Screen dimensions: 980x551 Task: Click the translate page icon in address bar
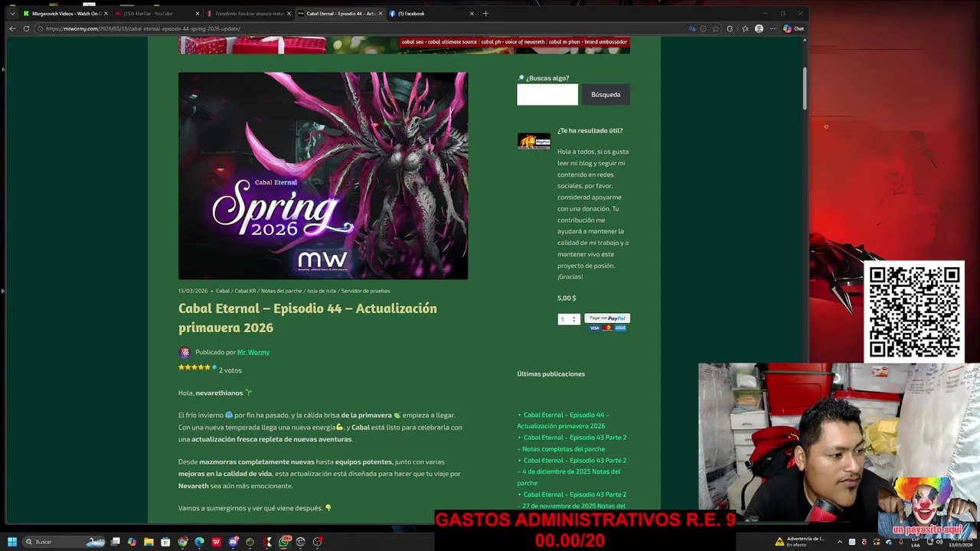pyautogui.click(x=692, y=28)
